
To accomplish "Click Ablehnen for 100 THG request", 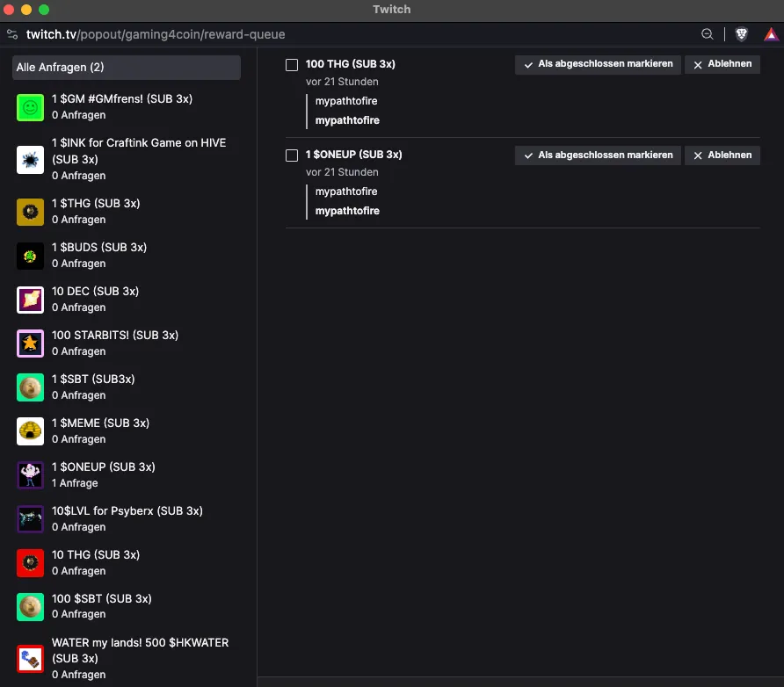I will click(722, 64).
